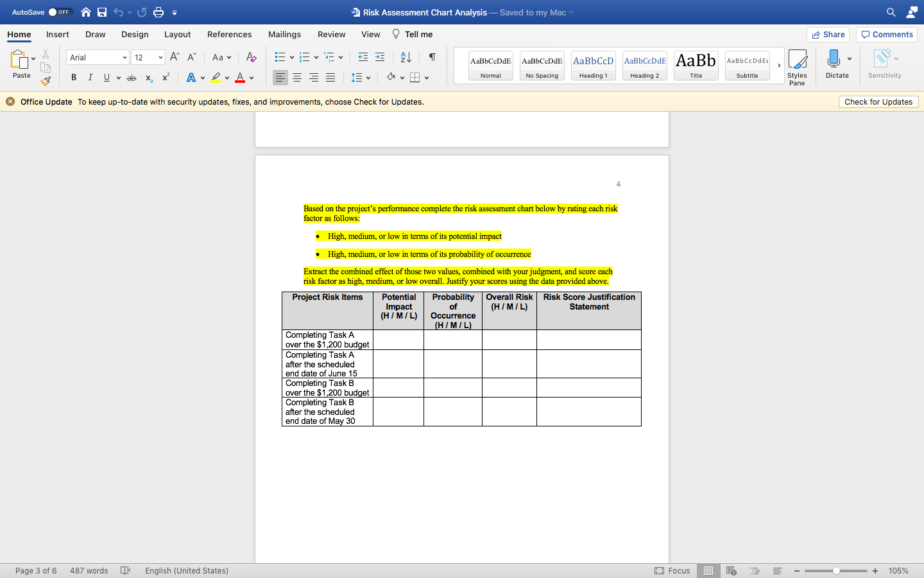924x578 pixels.
Task: Click language English (United States)
Action: click(187, 570)
